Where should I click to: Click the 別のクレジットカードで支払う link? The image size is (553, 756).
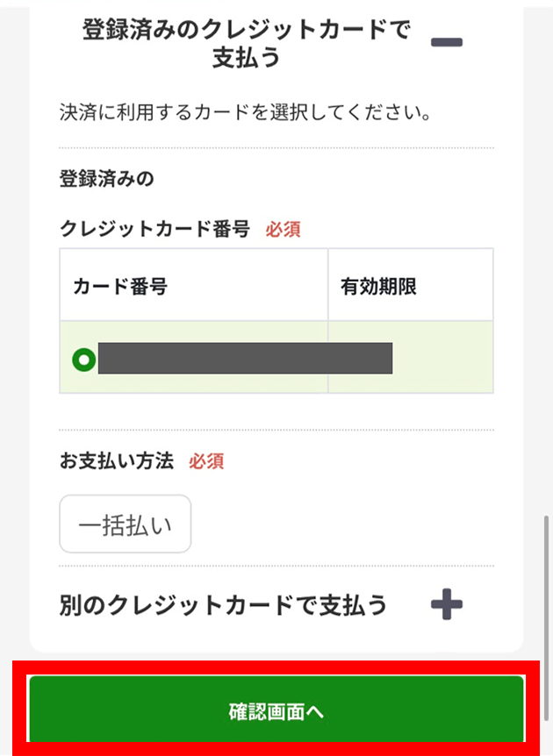(233, 604)
